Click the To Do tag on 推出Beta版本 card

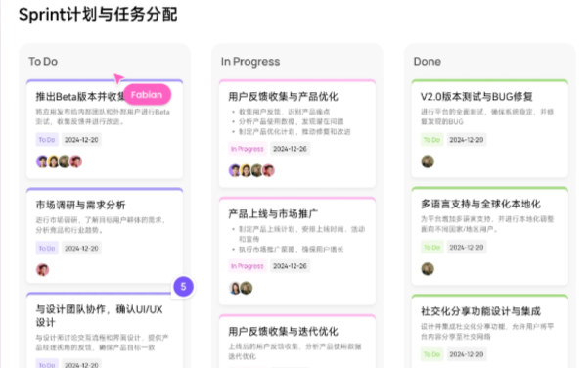coord(47,140)
